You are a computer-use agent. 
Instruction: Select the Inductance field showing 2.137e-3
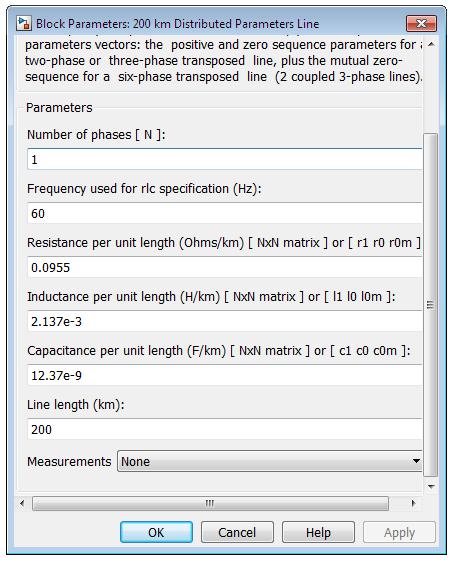pyautogui.click(x=225, y=321)
